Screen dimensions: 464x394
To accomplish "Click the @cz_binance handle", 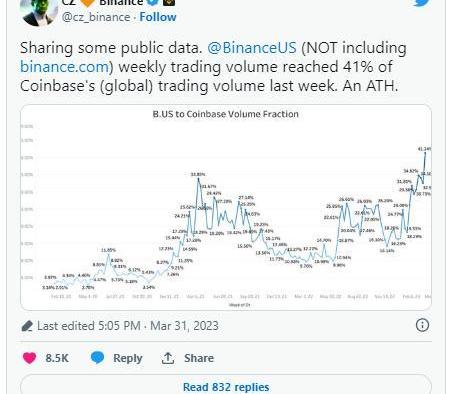I will point(96,17).
